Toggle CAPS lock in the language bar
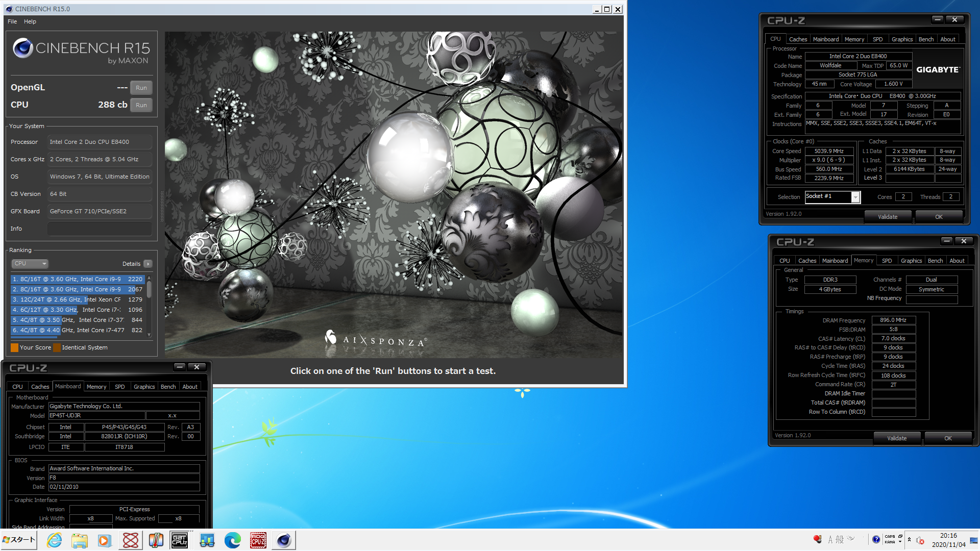 [890, 537]
